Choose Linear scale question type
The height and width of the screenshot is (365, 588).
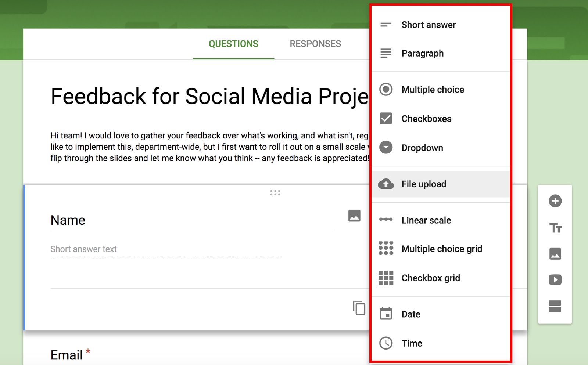pos(426,220)
